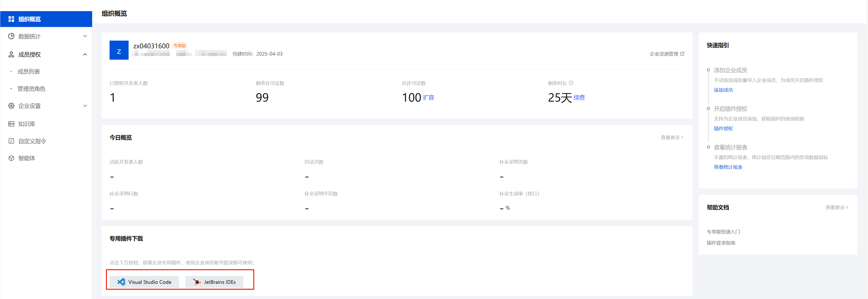
Task: Open 管理员角色 submenu item
Action: [x=31, y=89]
